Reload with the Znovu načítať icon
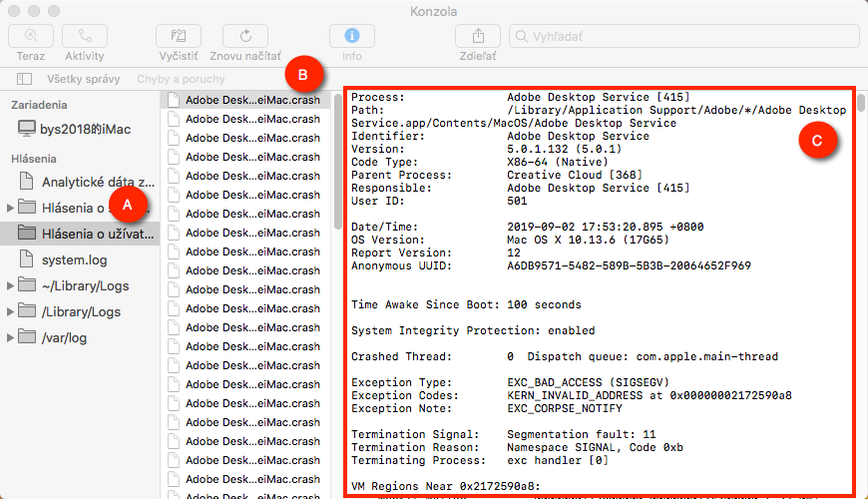Image resolution: width=868 pixels, height=499 pixels. [245, 36]
